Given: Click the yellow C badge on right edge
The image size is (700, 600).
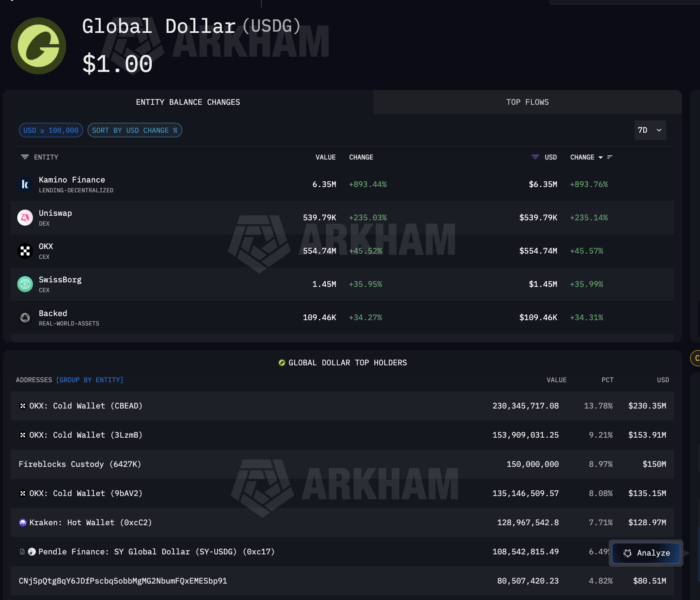Looking at the screenshot, I should tap(697, 358).
